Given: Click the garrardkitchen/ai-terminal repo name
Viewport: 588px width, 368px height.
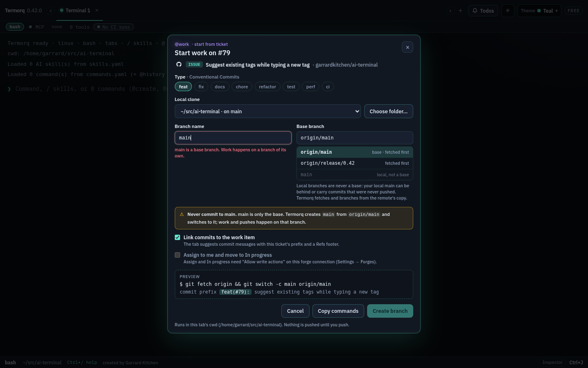Looking at the screenshot, I should pyautogui.click(x=346, y=65).
